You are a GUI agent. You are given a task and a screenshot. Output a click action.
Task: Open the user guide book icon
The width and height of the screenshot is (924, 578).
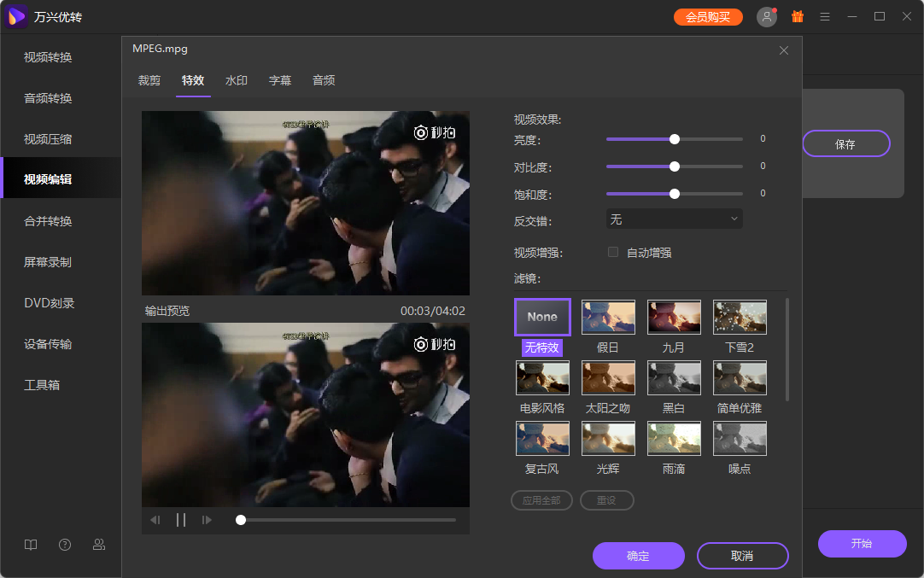tap(31, 545)
